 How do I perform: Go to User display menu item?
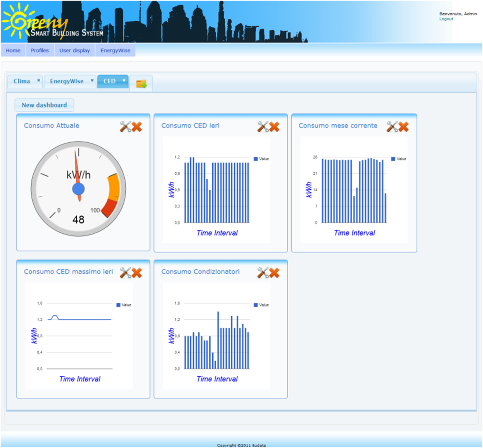(74, 50)
